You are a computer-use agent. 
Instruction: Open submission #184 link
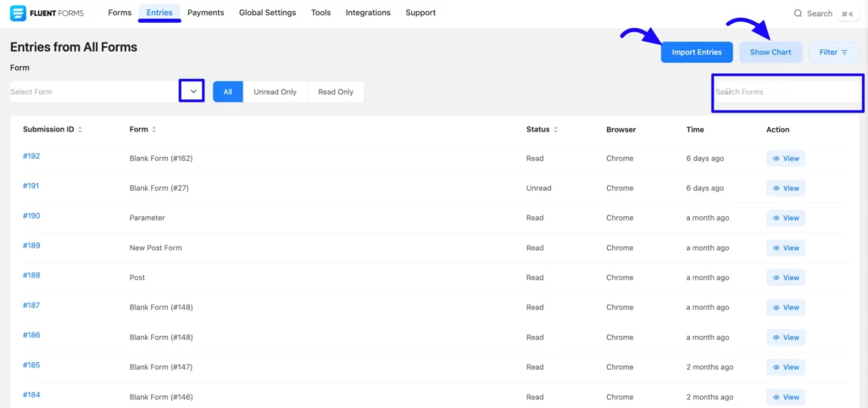point(31,395)
